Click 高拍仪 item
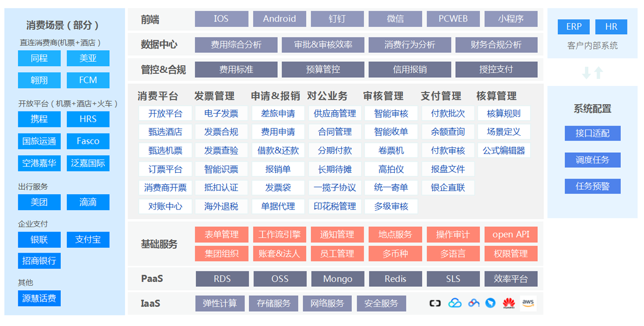This screenshot has height=326, width=644. [391, 169]
